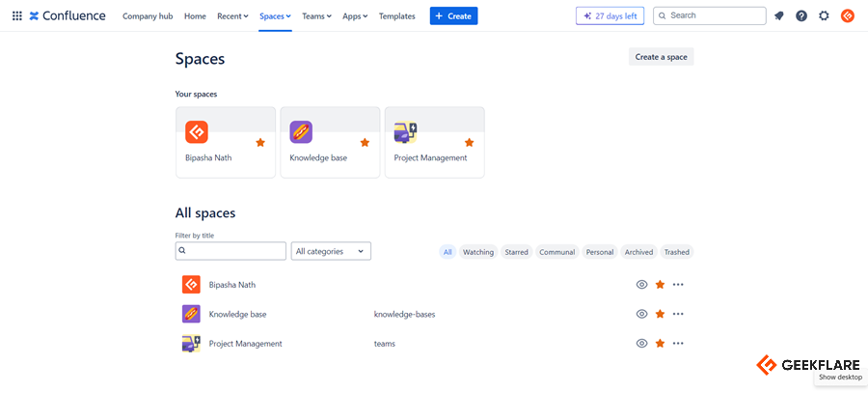
Task: Expand the Teams dropdown menu
Action: (316, 16)
